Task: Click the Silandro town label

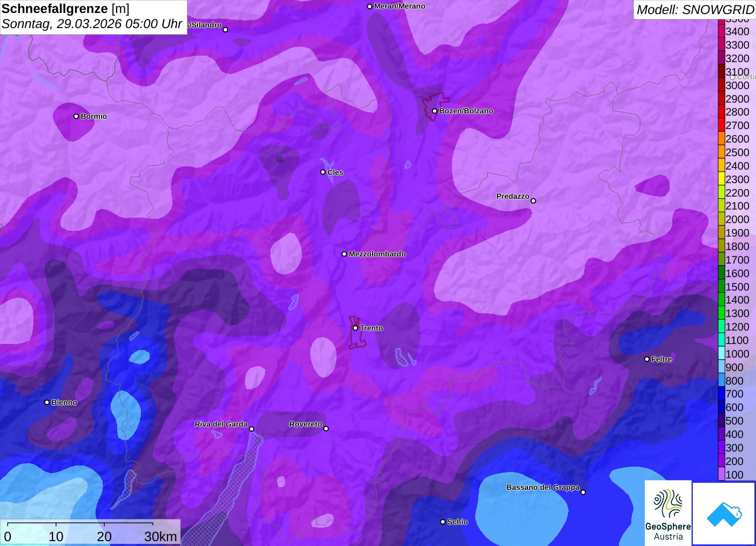Action: pyautogui.click(x=205, y=25)
